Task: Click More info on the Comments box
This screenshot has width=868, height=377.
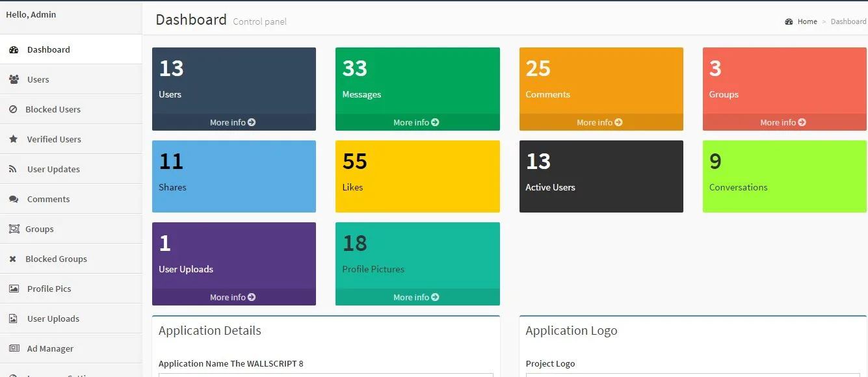Action: pyautogui.click(x=601, y=122)
